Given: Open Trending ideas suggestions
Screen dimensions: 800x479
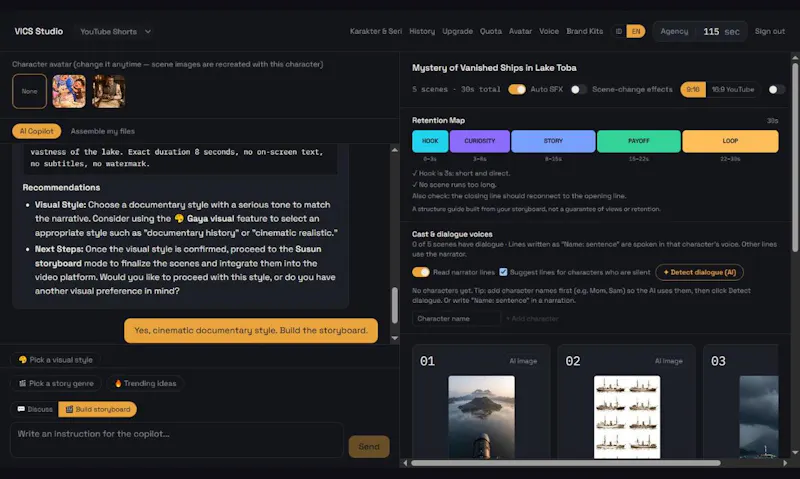Looking at the screenshot, I should point(145,383).
